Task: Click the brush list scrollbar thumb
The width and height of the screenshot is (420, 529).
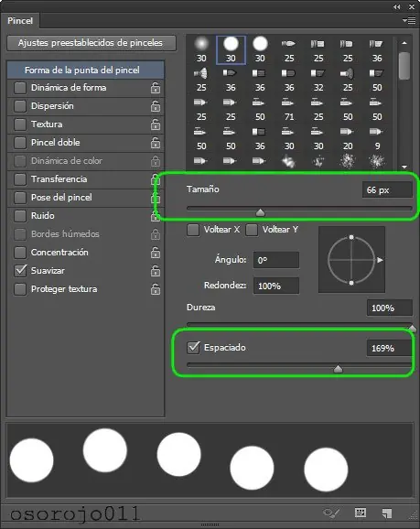Action: [x=404, y=66]
